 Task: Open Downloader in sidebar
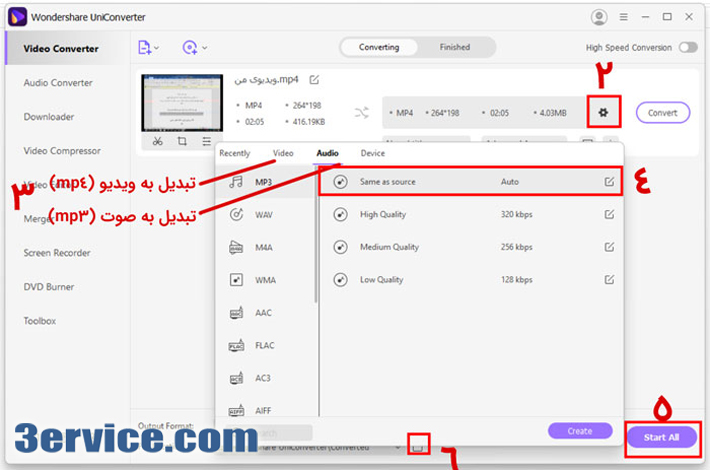pos(49,117)
